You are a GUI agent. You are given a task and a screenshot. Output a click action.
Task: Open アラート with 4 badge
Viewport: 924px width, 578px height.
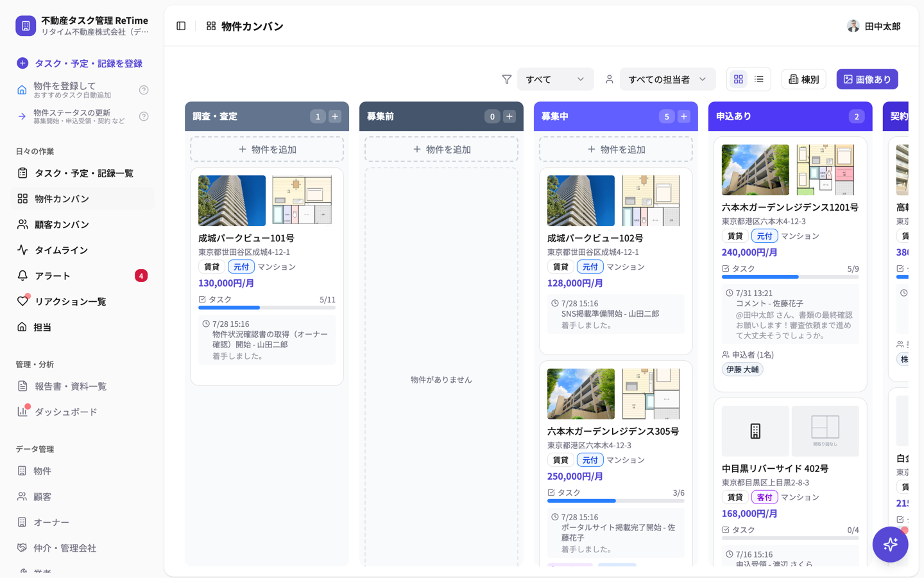coord(82,276)
